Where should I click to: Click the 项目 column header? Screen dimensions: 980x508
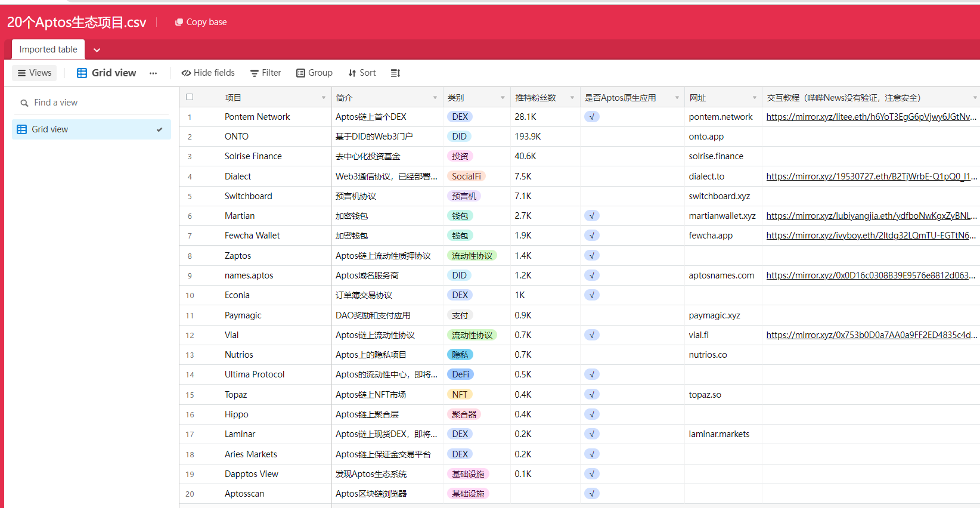click(x=255, y=97)
